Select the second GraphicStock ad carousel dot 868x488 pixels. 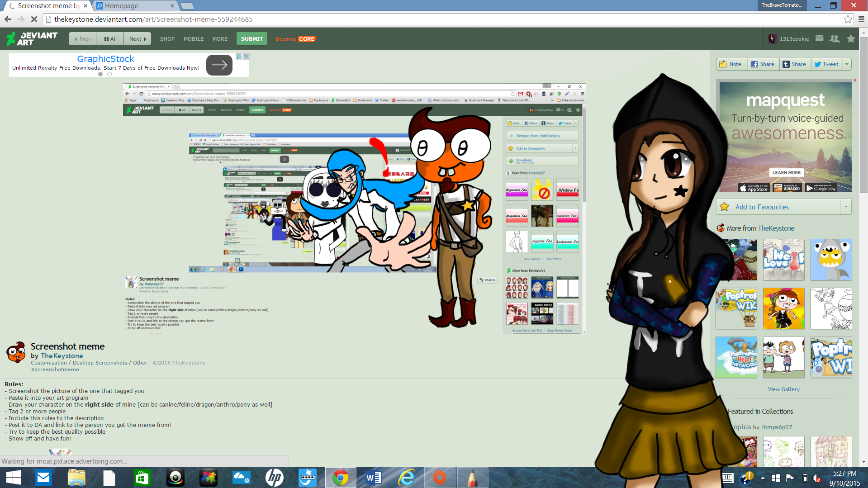(x=109, y=74)
